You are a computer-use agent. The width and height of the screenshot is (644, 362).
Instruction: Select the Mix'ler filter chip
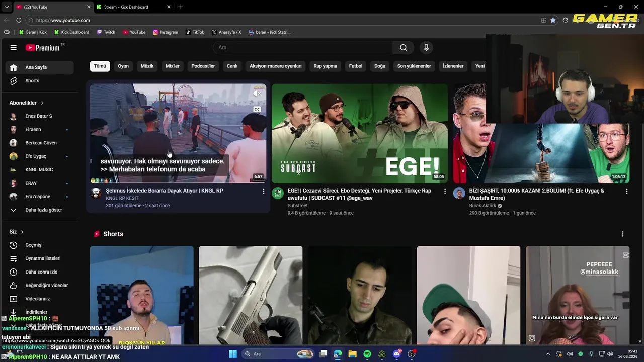pyautogui.click(x=173, y=66)
